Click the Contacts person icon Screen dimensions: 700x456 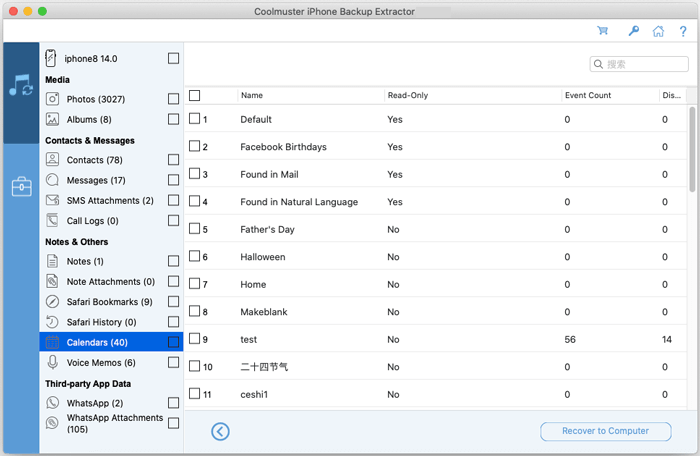pos(52,159)
